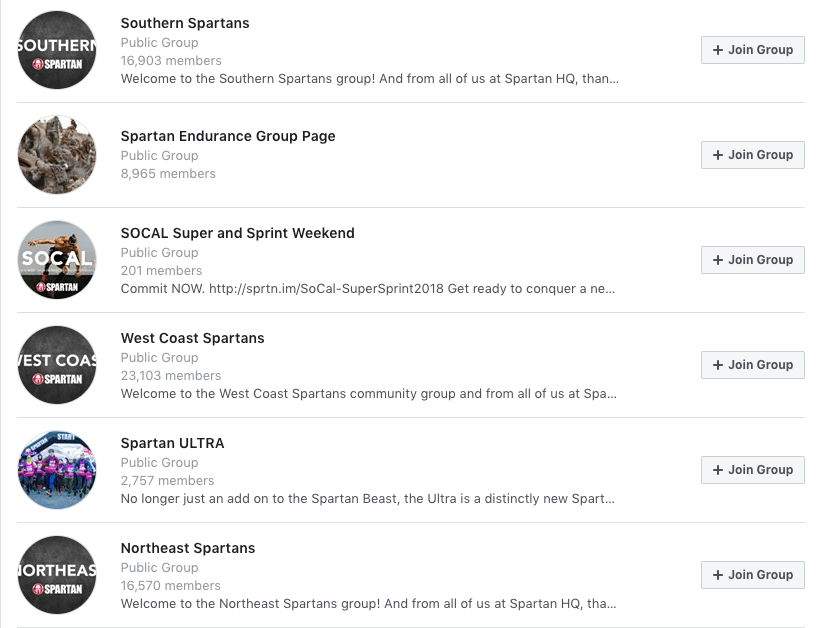Click the West Coast Spartans avatar

click(x=57, y=365)
